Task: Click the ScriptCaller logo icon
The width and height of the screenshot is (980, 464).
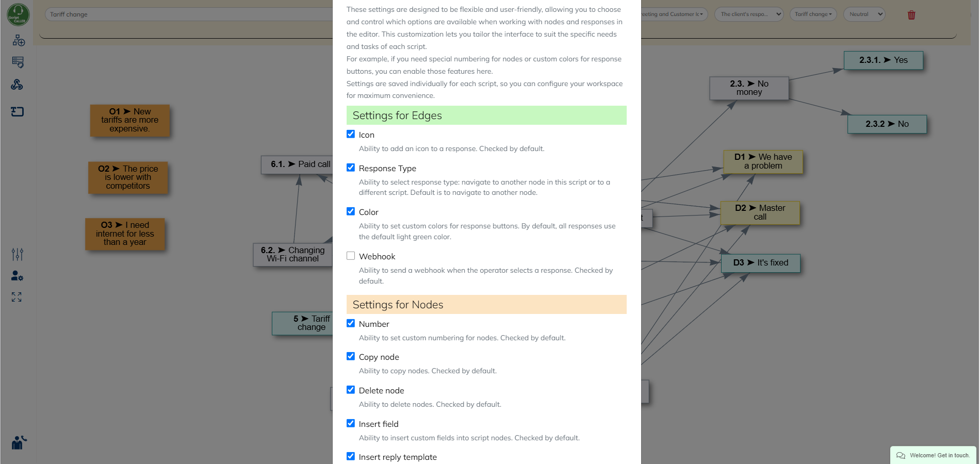Action: 17,14
